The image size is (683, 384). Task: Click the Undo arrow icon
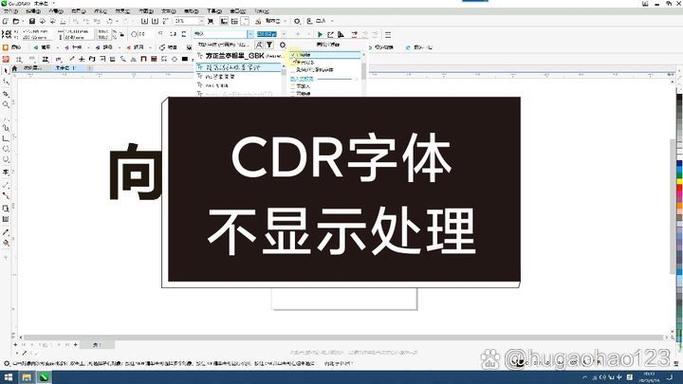point(110,21)
